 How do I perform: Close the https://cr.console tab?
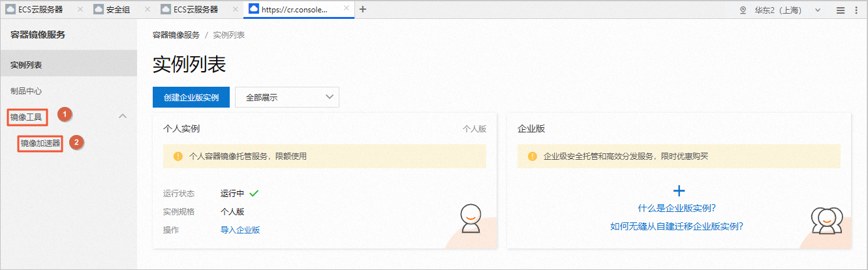point(347,9)
